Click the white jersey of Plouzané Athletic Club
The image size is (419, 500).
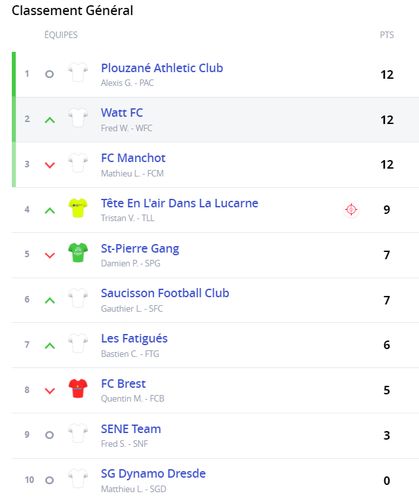pyautogui.click(x=78, y=72)
